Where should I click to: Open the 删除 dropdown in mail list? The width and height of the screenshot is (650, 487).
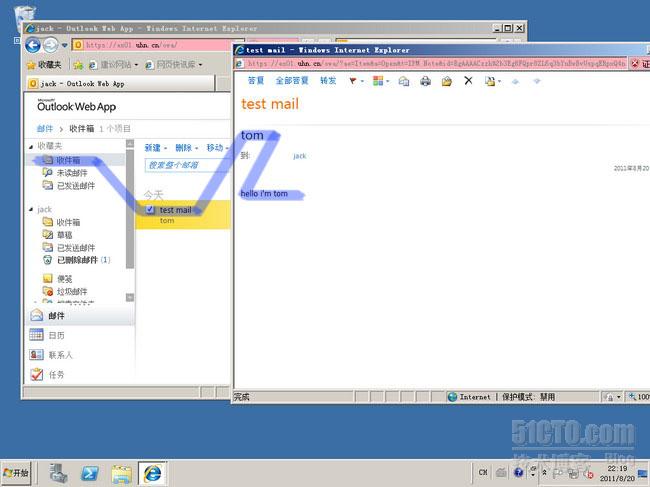point(187,148)
